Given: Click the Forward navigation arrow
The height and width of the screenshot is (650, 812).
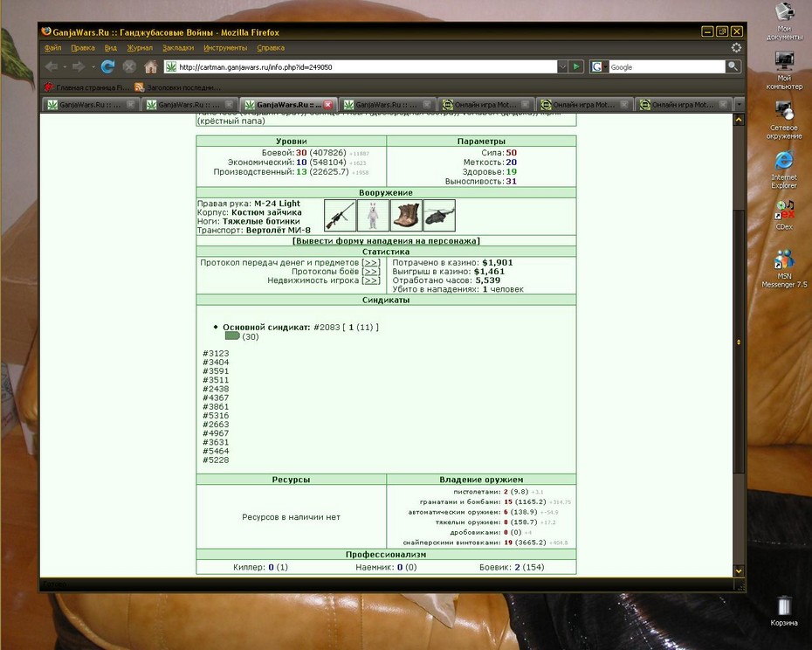Looking at the screenshot, I should pos(79,67).
